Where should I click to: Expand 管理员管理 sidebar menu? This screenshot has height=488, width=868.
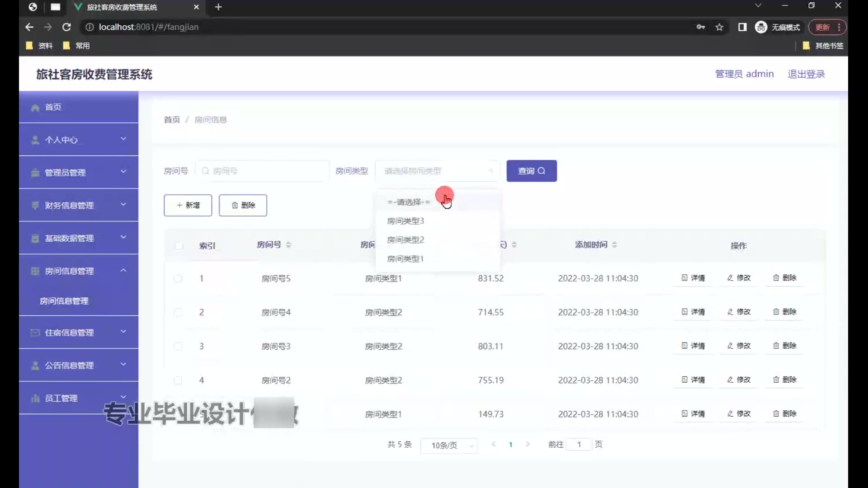click(x=79, y=172)
